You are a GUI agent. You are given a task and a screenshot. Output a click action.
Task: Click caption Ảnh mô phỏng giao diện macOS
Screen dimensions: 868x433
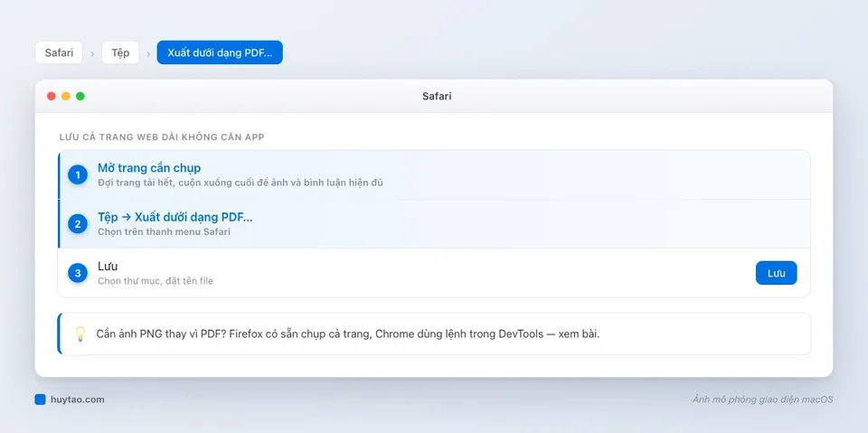point(762,400)
